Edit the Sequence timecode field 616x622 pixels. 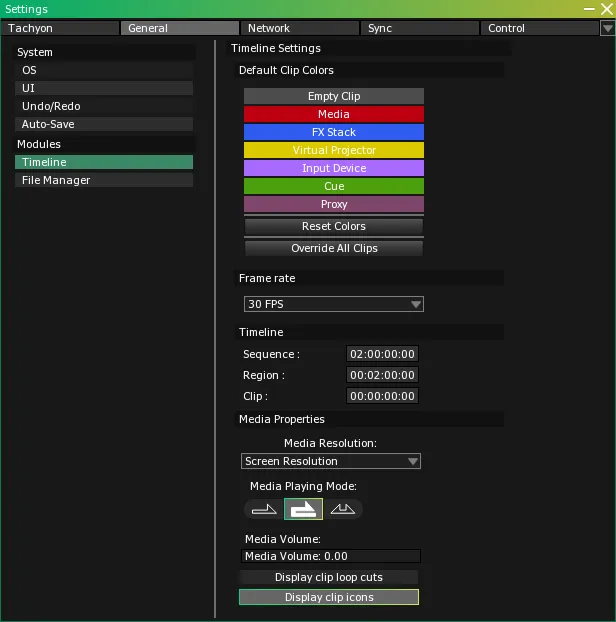tap(382, 354)
